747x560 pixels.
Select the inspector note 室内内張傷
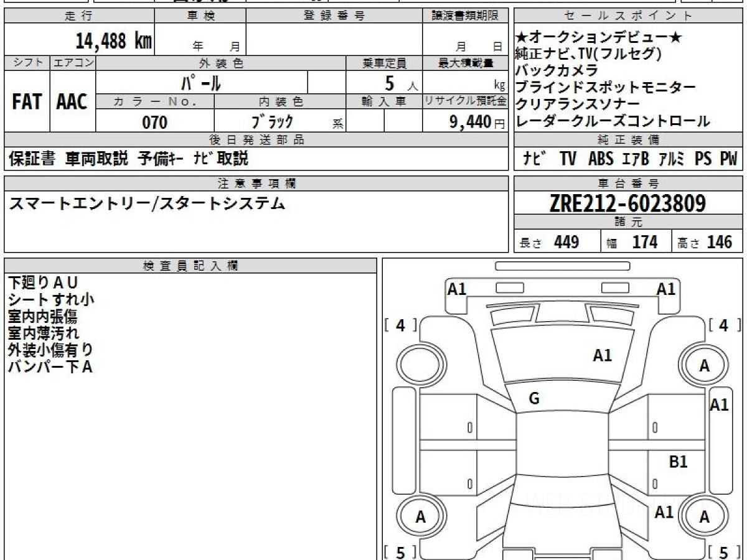[x=42, y=317]
